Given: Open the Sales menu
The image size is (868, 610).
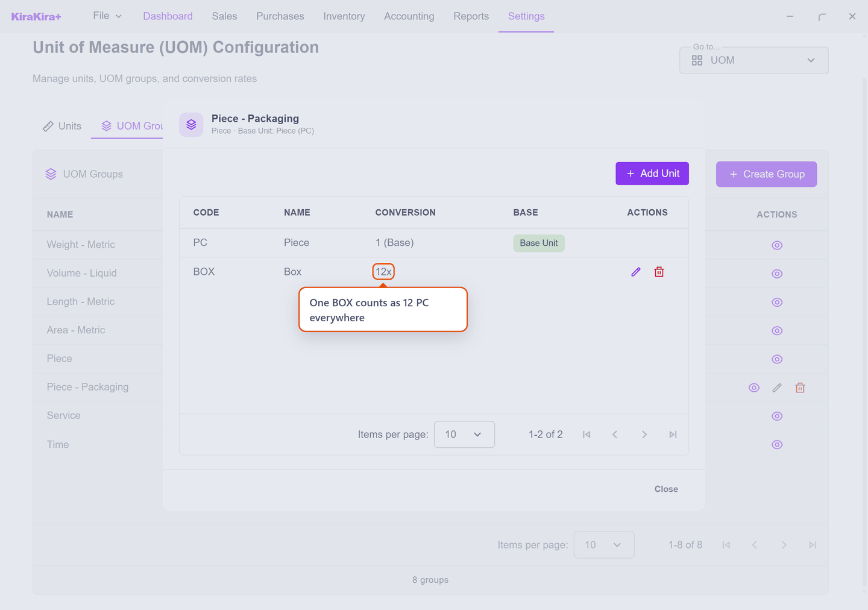Looking at the screenshot, I should click(x=224, y=16).
